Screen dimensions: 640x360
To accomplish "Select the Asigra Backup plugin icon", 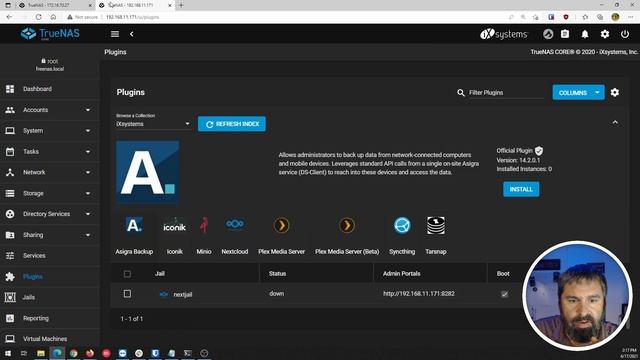I will click(134, 225).
